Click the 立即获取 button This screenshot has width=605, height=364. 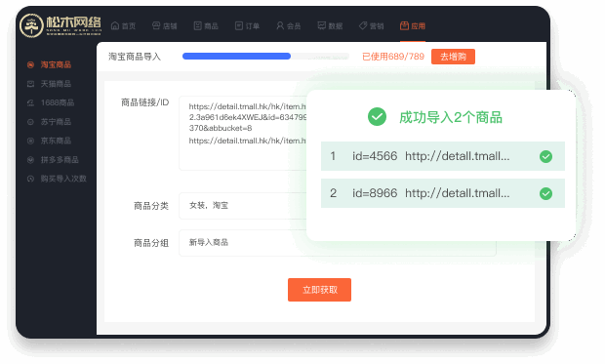pyautogui.click(x=319, y=290)
